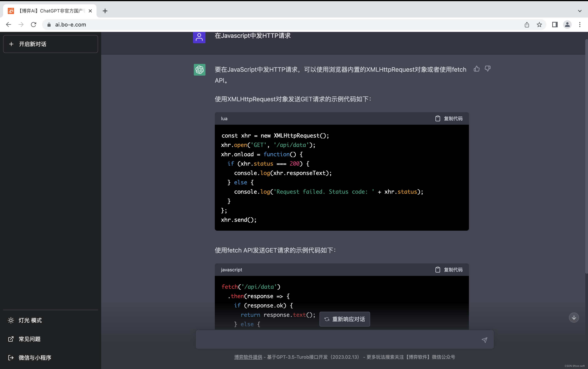Screen dimensions: 588x369
Task: Click the 'lua' code language label
Action: [224, 119]
